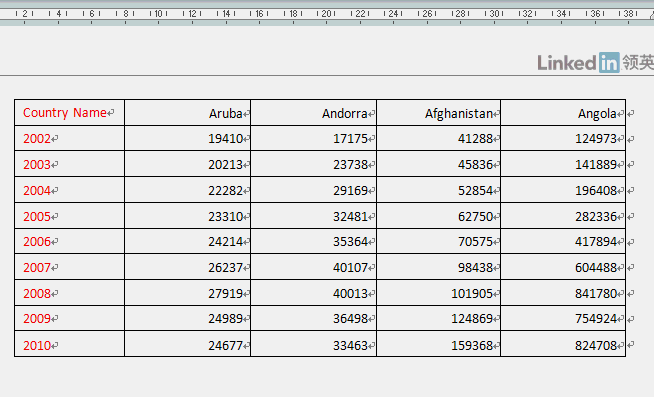Click the 2007 row label
The width and height of the screenshot is (654, 397).
37,267
